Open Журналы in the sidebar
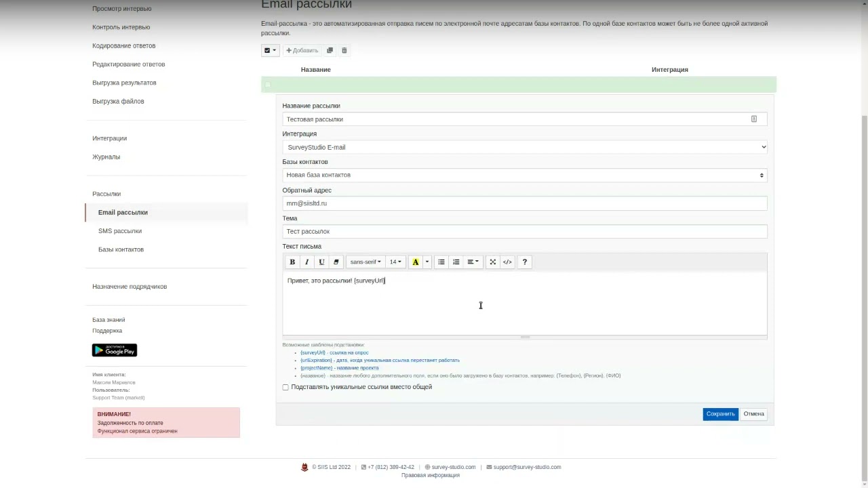 coord(106,157)
